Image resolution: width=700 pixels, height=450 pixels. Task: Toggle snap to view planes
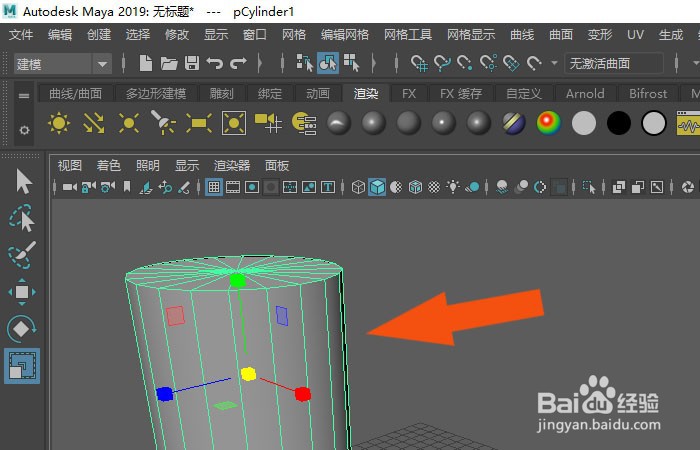coord(511,63)
